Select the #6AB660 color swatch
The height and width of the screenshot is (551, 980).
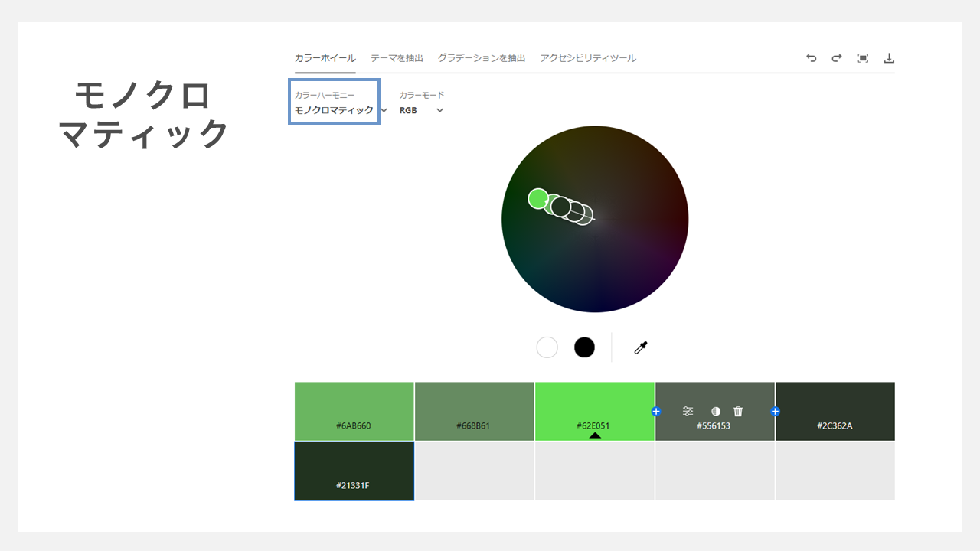[x=354, y=411]
